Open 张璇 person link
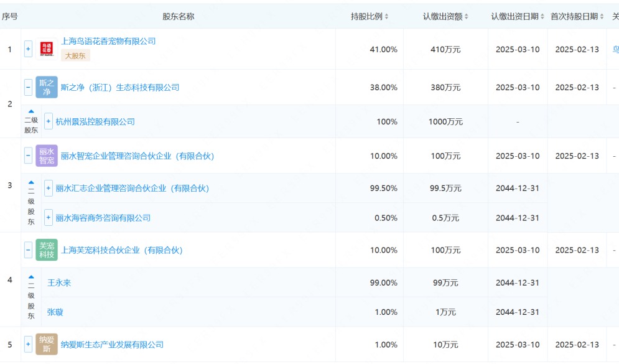The width and height of the screenshot is (619, 364). coord(55,312)
